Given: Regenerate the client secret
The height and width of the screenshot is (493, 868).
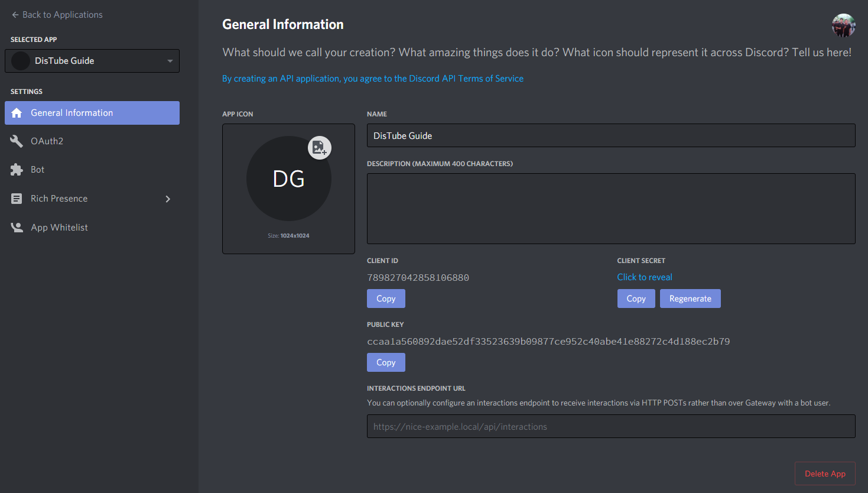Looking at the screenshot, I should point(690,299).
